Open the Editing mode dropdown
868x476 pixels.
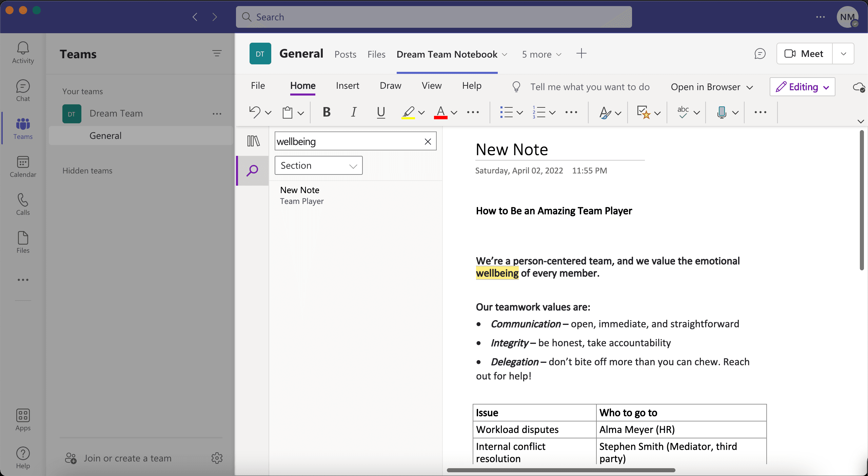(802, 87)
